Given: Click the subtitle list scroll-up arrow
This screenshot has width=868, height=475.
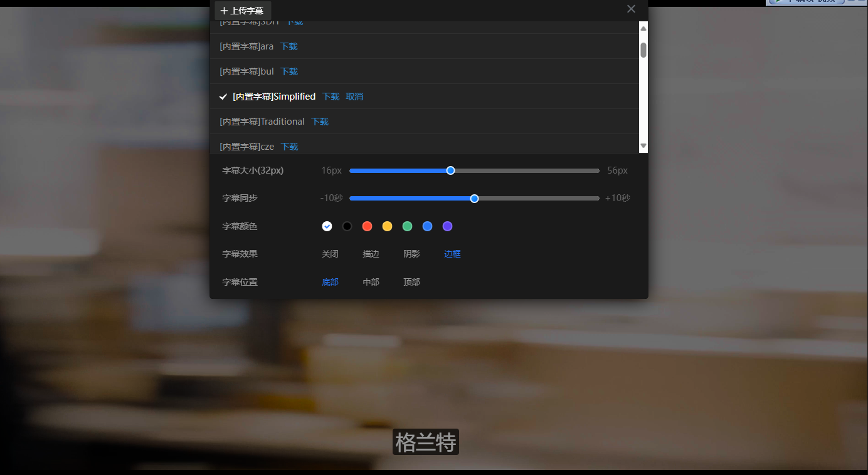Looking at the screenshot, I should click(x=643, y=28).
